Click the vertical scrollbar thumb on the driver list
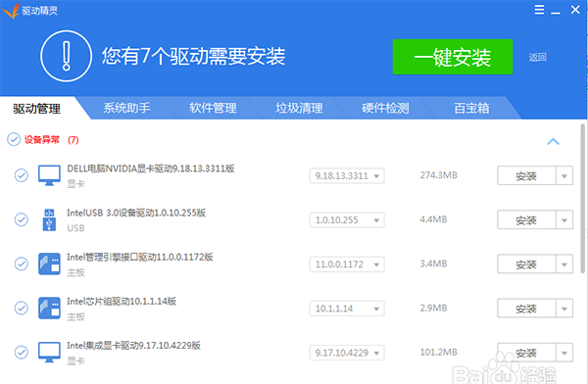Image resolution: width=588 pixels, height=384 pixels. point(583,199)
